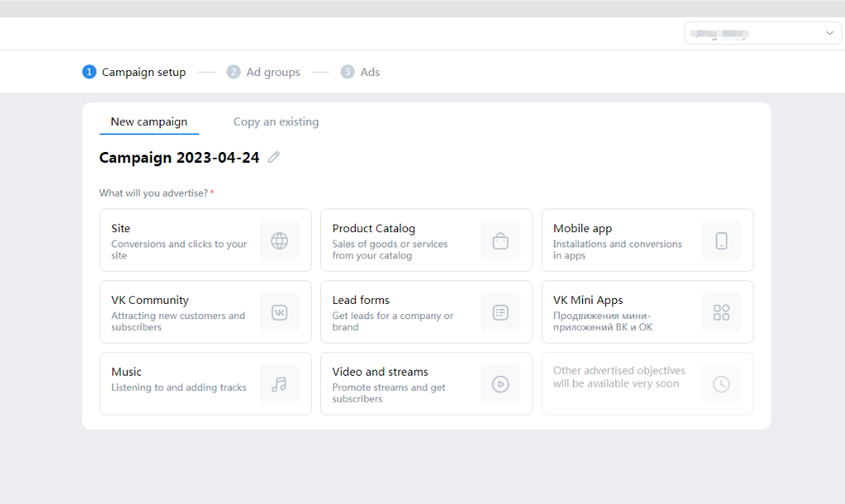Click the VK logo icon for VK Community
This screenshot has height=504, width=845.
(x=279, y=312)
